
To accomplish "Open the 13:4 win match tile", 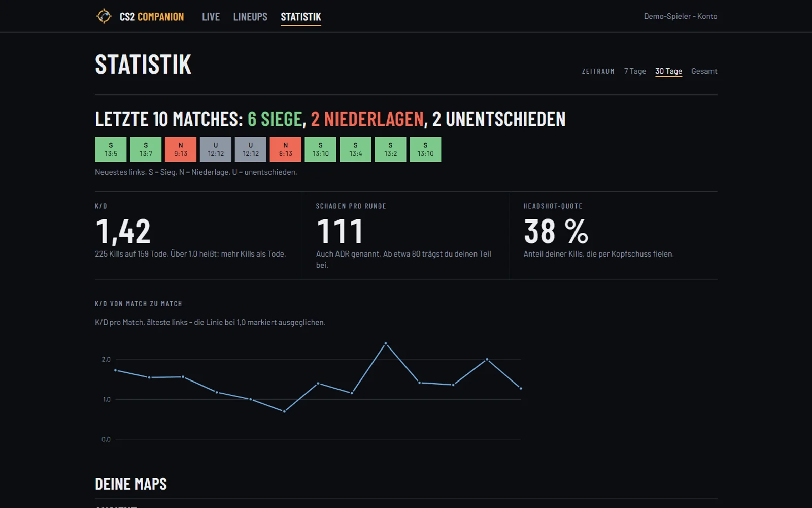I will pos(355,149).
